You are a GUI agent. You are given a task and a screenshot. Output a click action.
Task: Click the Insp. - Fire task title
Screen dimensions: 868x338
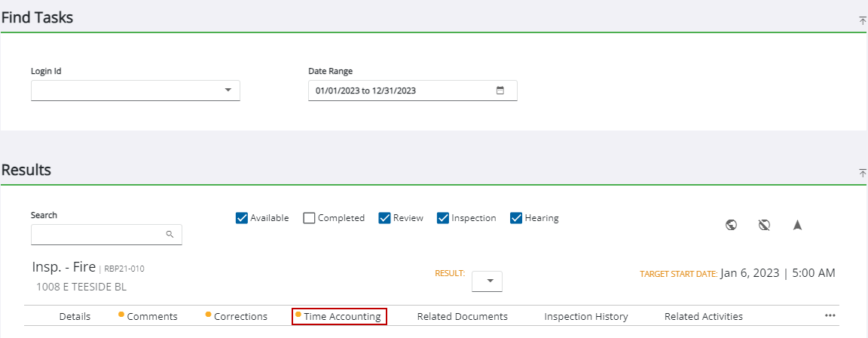[63, 268]
